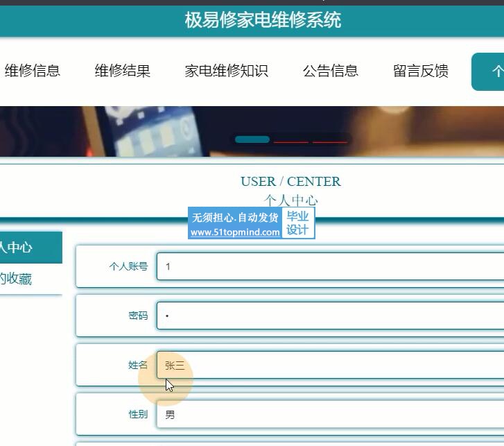This screenshot has width=504, height=446.
Task: Open the 公告信息 navigation item
Action: coord(331,71)
